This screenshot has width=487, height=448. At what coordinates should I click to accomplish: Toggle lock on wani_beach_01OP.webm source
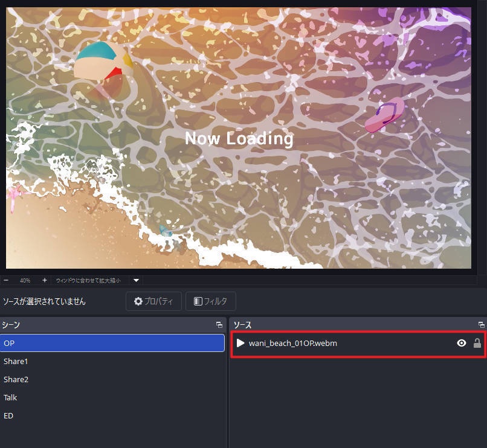[477, 343]
